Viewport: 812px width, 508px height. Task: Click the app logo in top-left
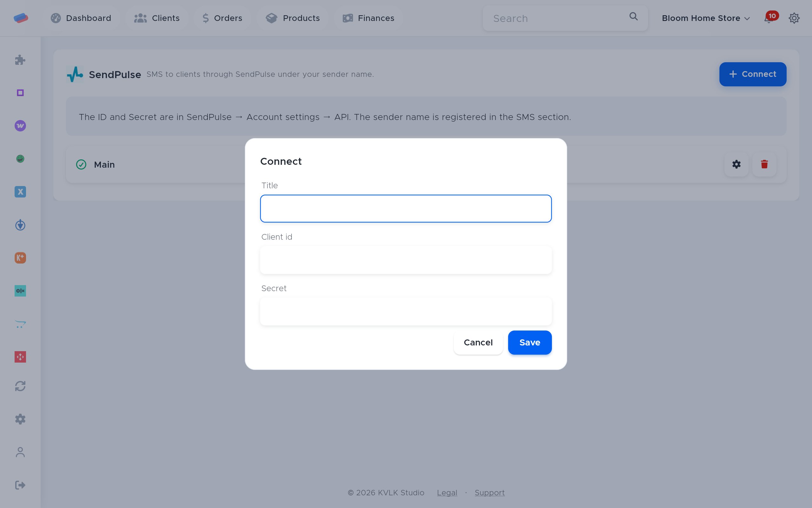point(21,18)
